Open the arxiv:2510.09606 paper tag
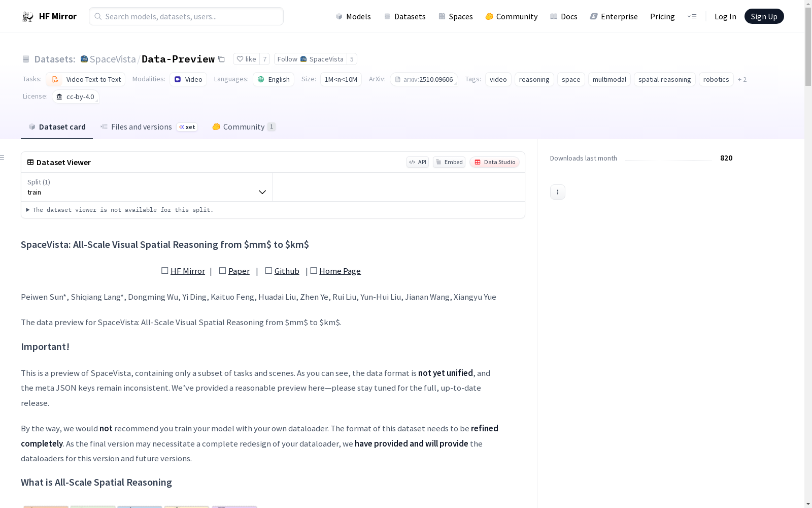812x508 pixels. 424,79
